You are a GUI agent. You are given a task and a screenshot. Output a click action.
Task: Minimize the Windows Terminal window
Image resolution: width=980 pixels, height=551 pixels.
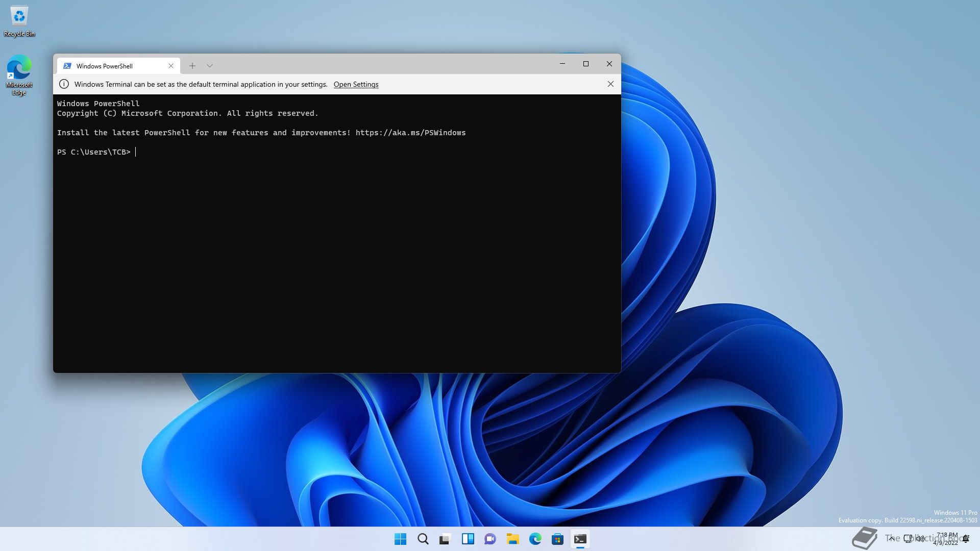coord(562,64)
